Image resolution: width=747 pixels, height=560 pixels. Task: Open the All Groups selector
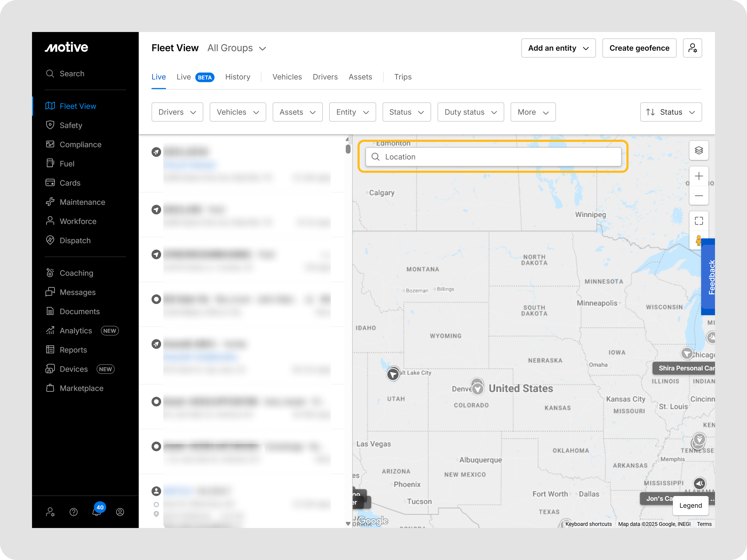(236, 48)
